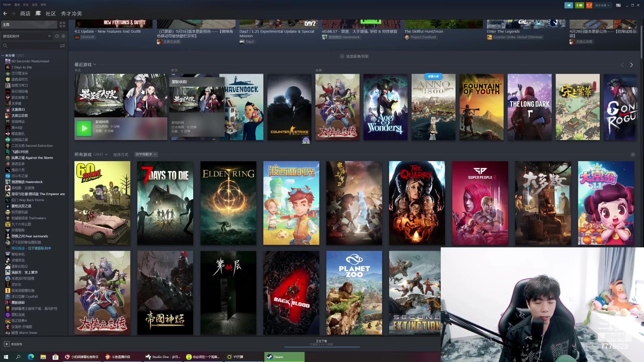Toggle ready-to-play filter icon
644x362 pixels.
pos(63,36)
